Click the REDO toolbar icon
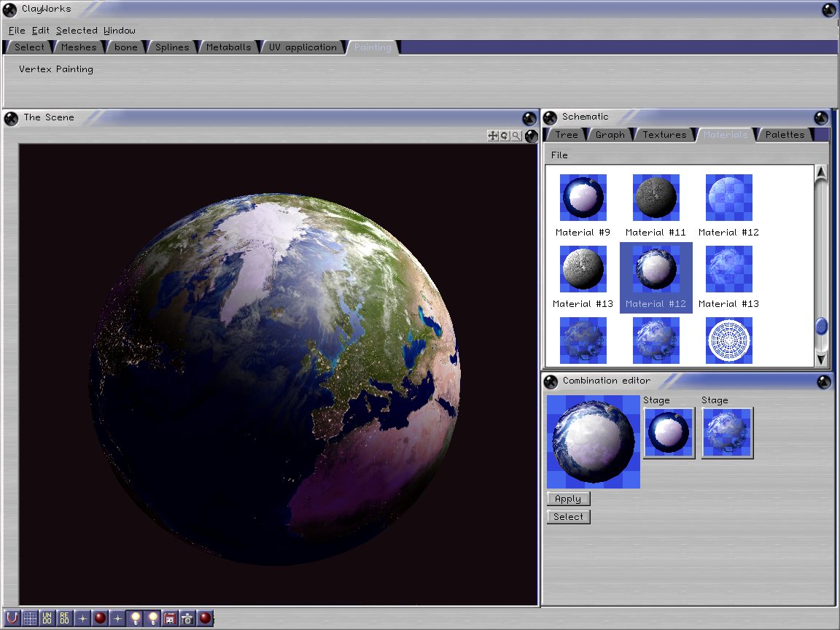Screen dimensions: 840x630 [x=65, y=618]
